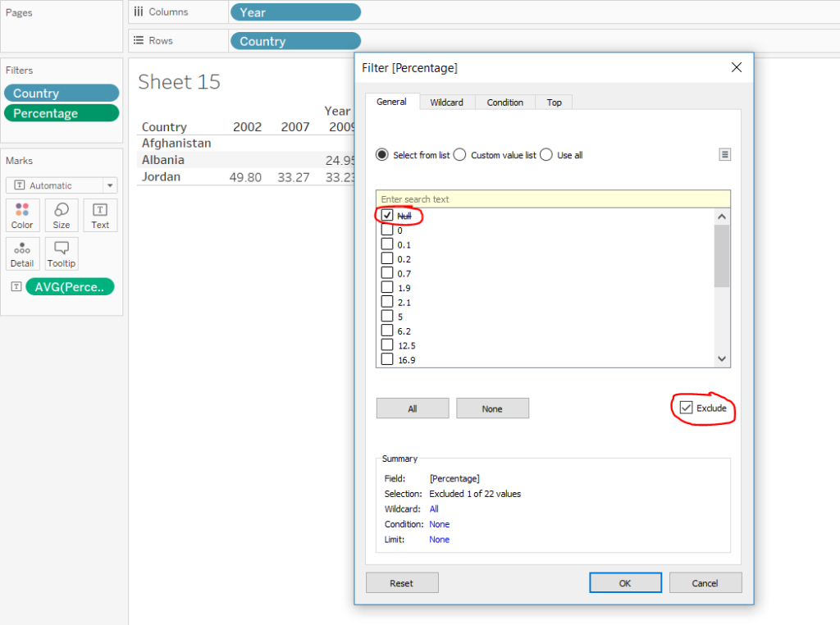Toggle the Exclude checkbox
Image resolution: width=840 pixels, height=625 pixels.
pyautogui.click(x=686, y=408)
